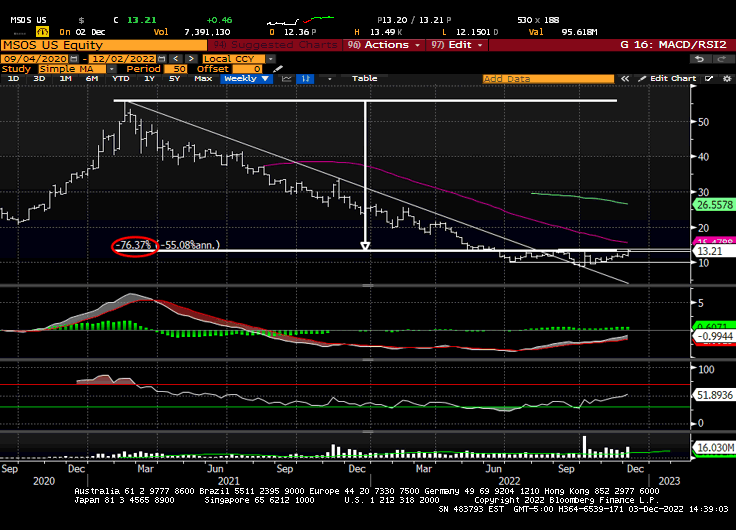Screen dimensions: 736x530
Task: Collapse panel with double-chevron icon
Action: point(625,79)
